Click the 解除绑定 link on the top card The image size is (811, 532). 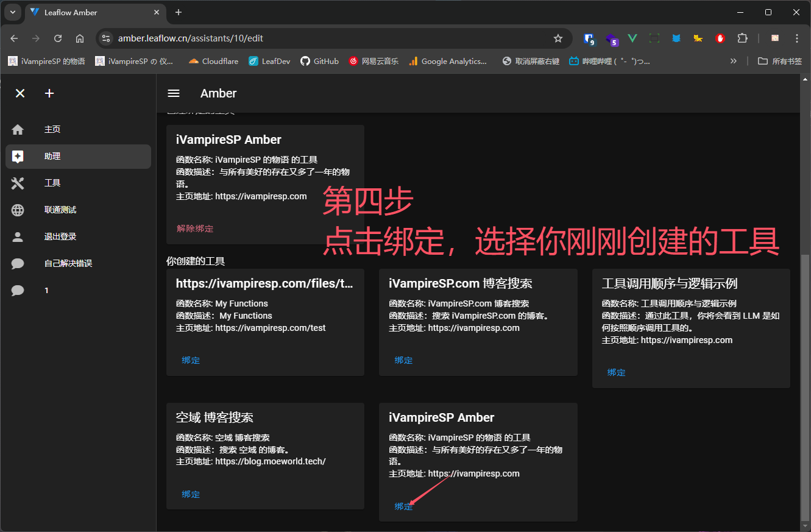[x=194, y=228]
